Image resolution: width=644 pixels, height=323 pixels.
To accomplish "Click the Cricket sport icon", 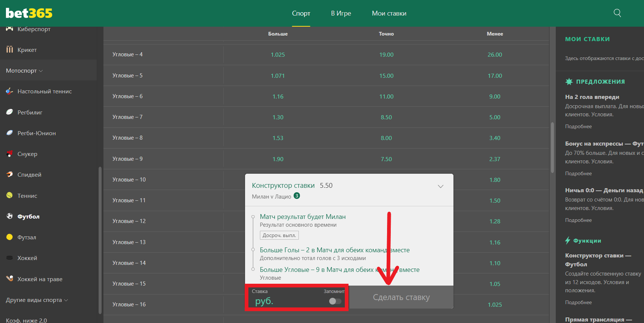I will 10,50.
